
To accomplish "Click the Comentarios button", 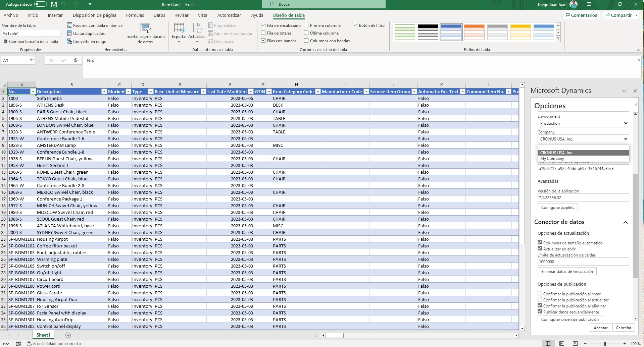I will [x=582, y=15].
